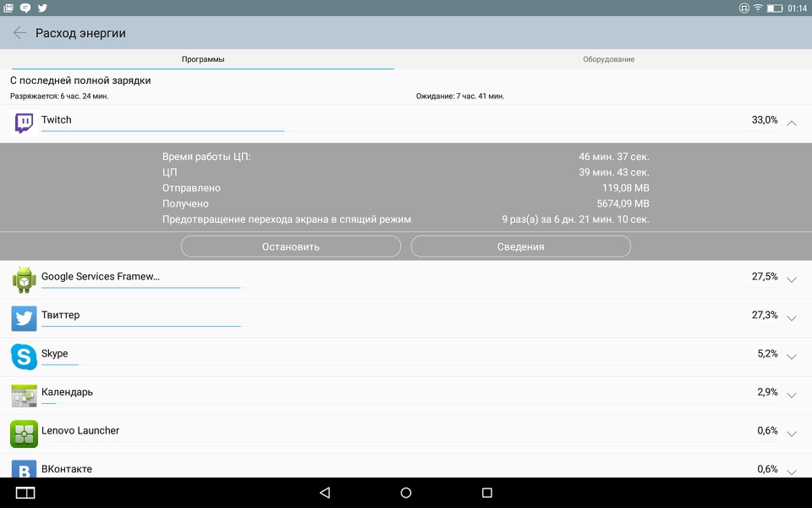Go back using the header arrow
Viewport: 812px width, 508px height.
(x=19, y=33)
